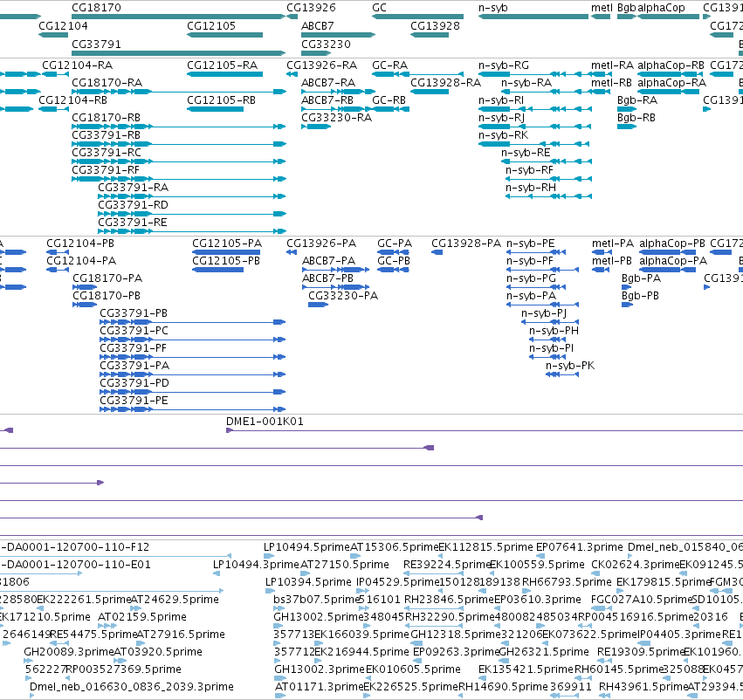Click the alphaCop-PB protein label

pos(672,243)
